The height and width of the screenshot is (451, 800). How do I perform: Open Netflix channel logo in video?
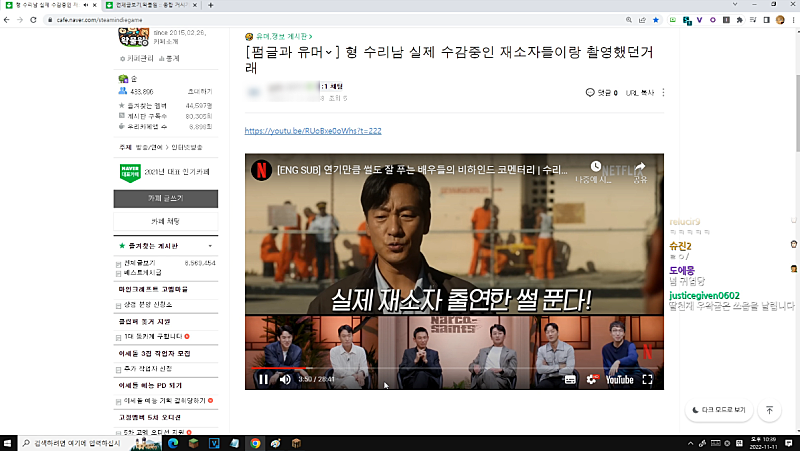point(261,170)
